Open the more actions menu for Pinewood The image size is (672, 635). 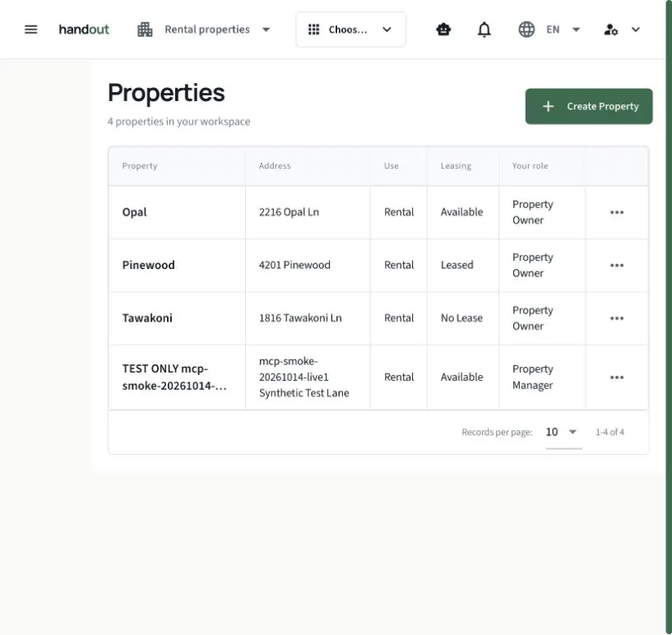[617, 265]
